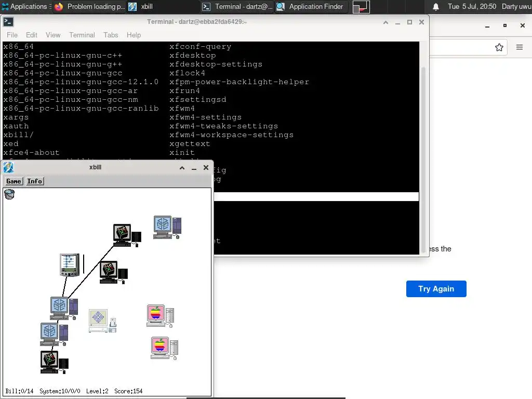Viewport: 532px width, 399px height.
Task: Switch to Application Finder taskbar item
Action: point(311,6)
